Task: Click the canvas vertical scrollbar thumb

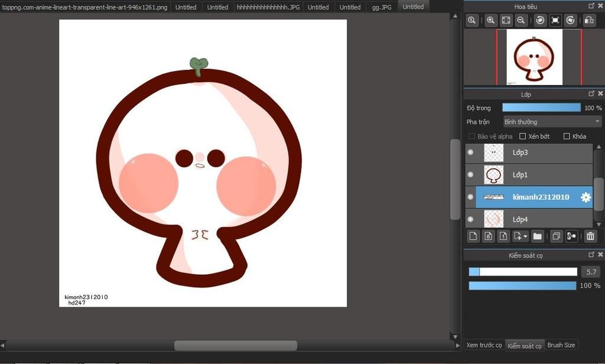Action: pyautogui.click(x=455, y=180)
